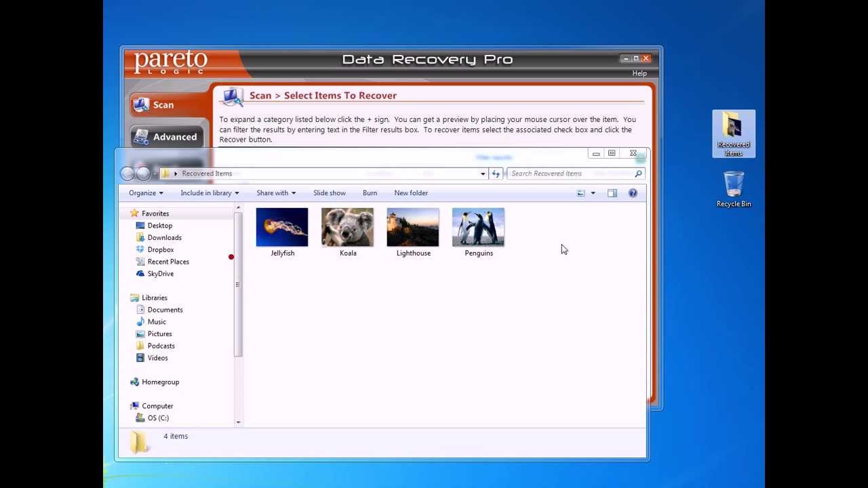This screenshot has height=488, width=868.
Task: Select the Recycle Bin desktop icon
Action: pyautogui.click(x=734, y=189)
